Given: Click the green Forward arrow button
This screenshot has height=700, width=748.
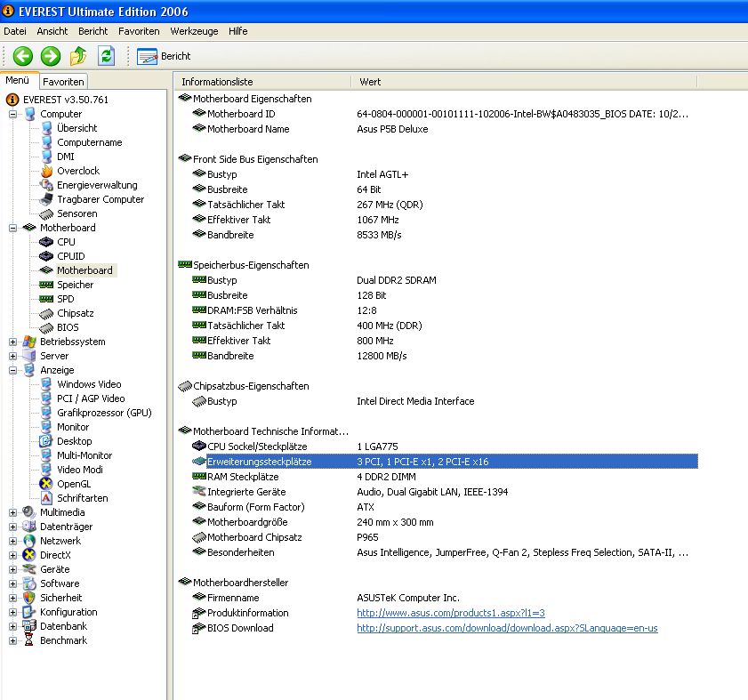Looking at the screenshot, I should 51,56.
